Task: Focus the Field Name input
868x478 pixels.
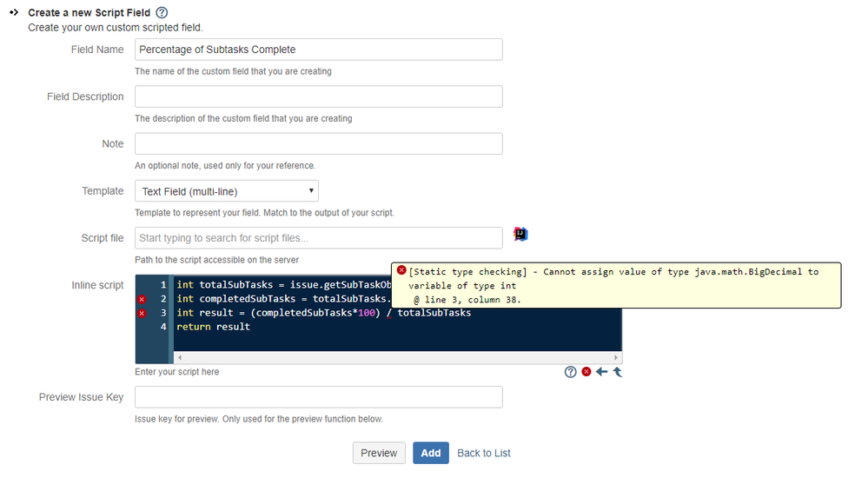Action: (318, 50)
